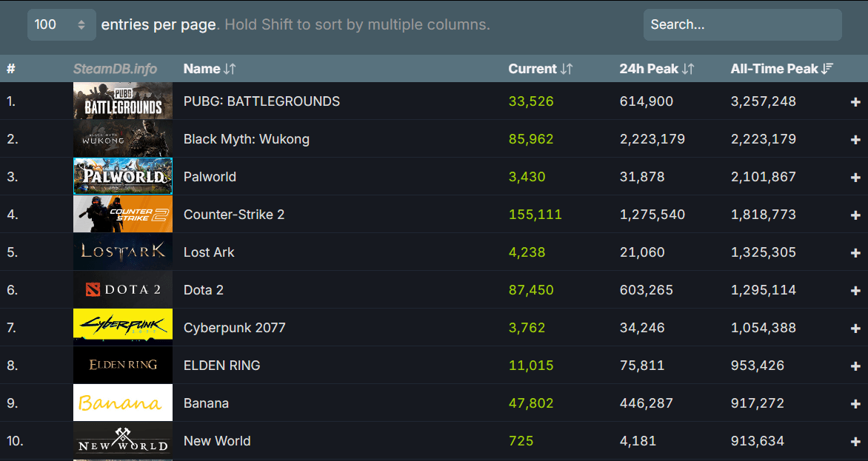Open the entries per page dropdown

click(x=61, y=25)
